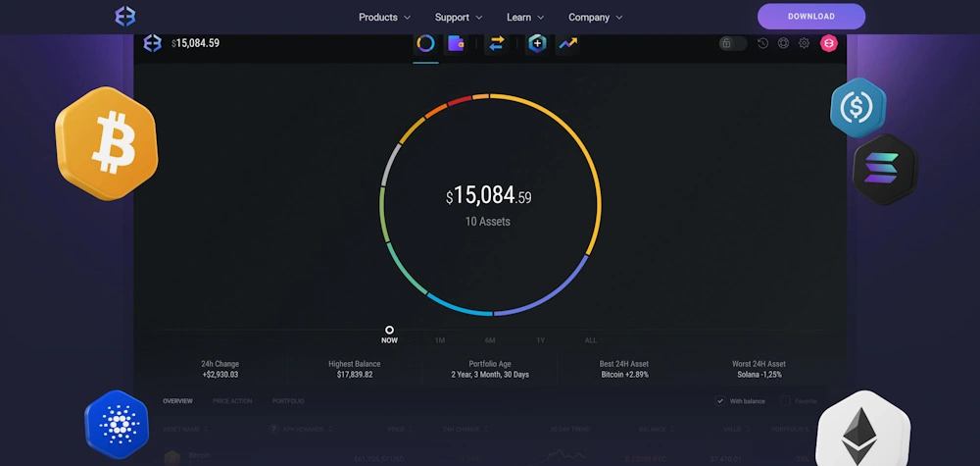
Task: Click the Cardano hexagon icon
Action: click(x=117, y=425)
